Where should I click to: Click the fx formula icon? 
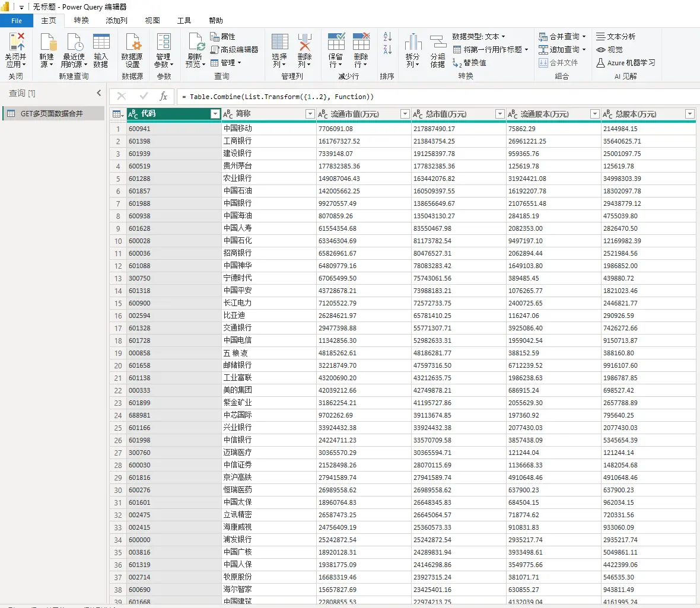point(163,96)
